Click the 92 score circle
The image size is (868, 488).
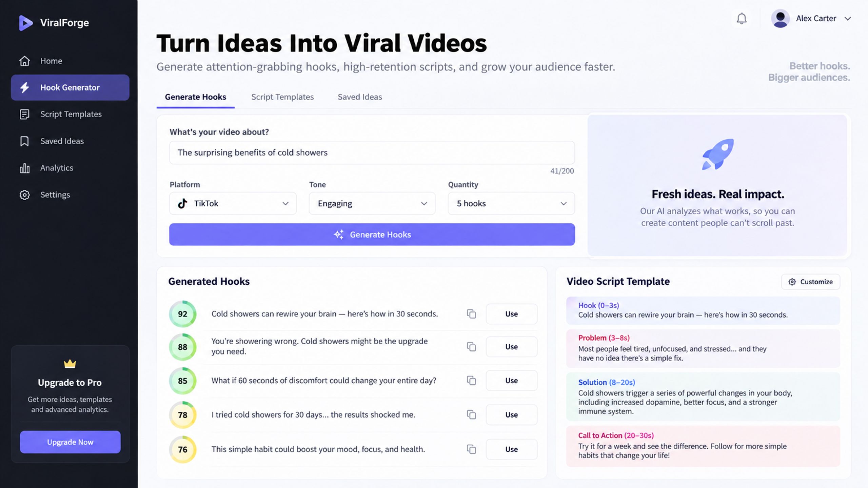[x=183, y=314]
